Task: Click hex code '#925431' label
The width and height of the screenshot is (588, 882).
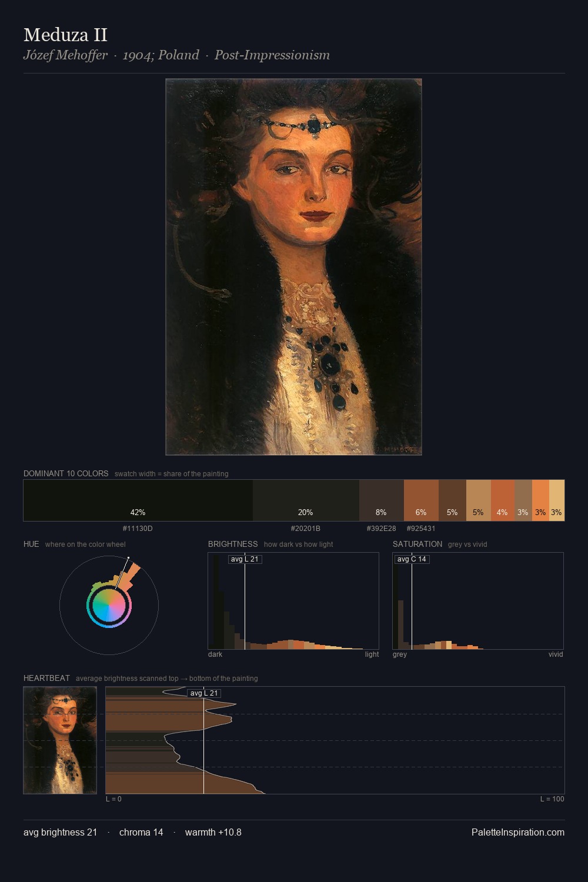Action: 421,529
